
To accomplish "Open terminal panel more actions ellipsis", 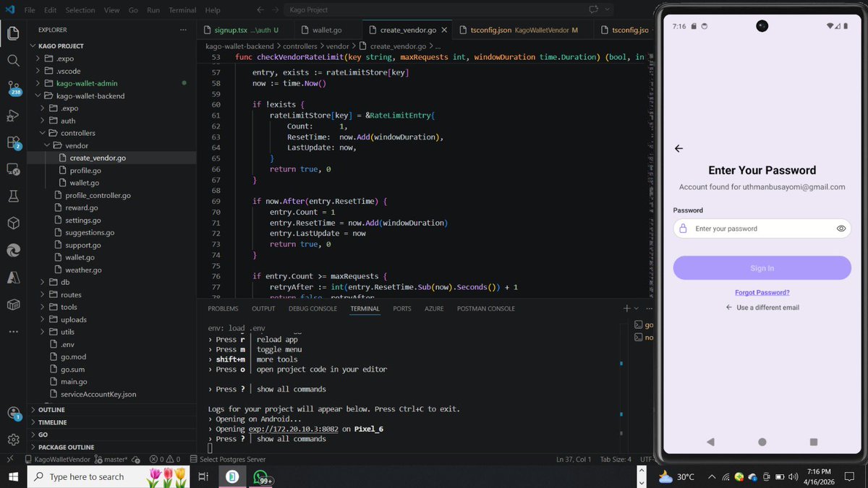I will point(649,309).
